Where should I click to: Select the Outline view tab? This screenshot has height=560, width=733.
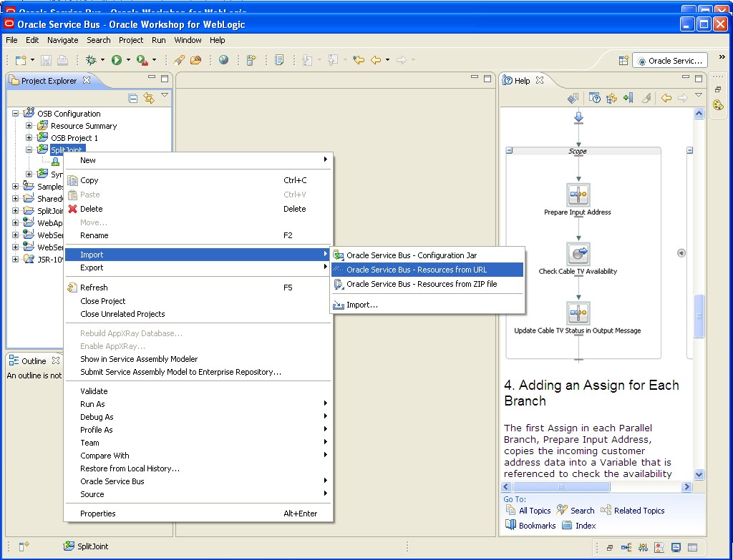pyautogui.click(x=33, y=361)
